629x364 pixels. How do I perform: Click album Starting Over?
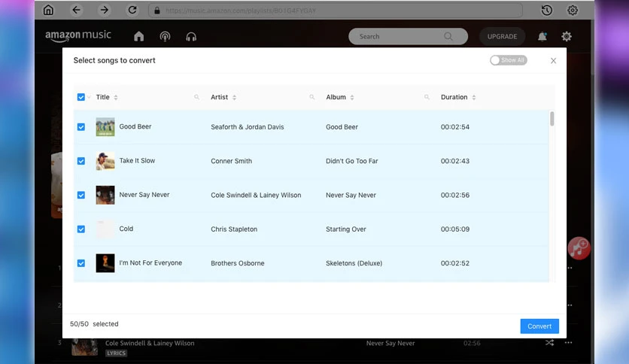click(x=346, y=229)
